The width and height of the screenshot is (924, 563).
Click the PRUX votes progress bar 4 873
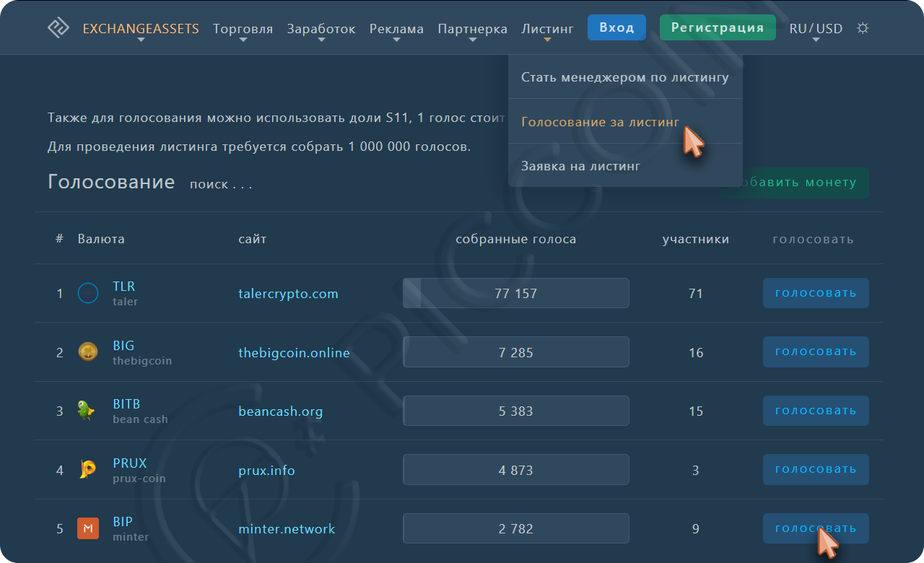point(516,470)
